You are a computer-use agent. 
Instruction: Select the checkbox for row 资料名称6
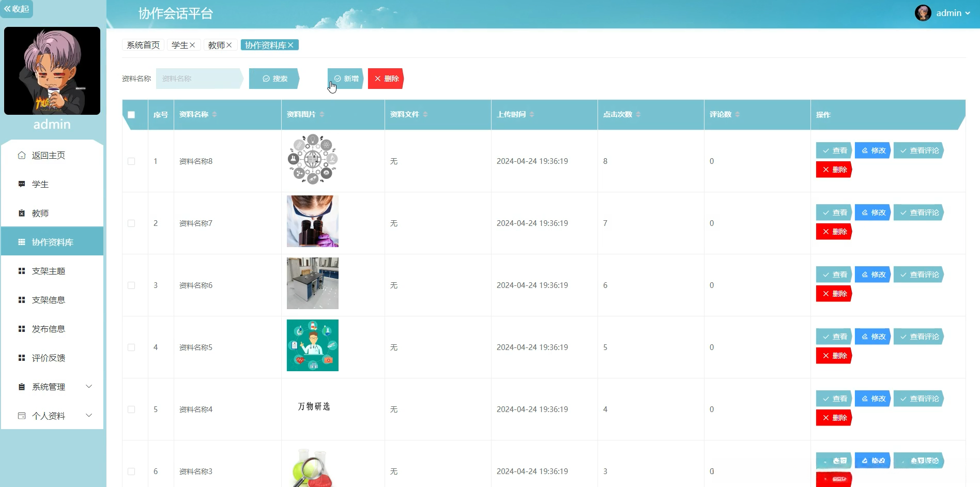coord(131,285)
